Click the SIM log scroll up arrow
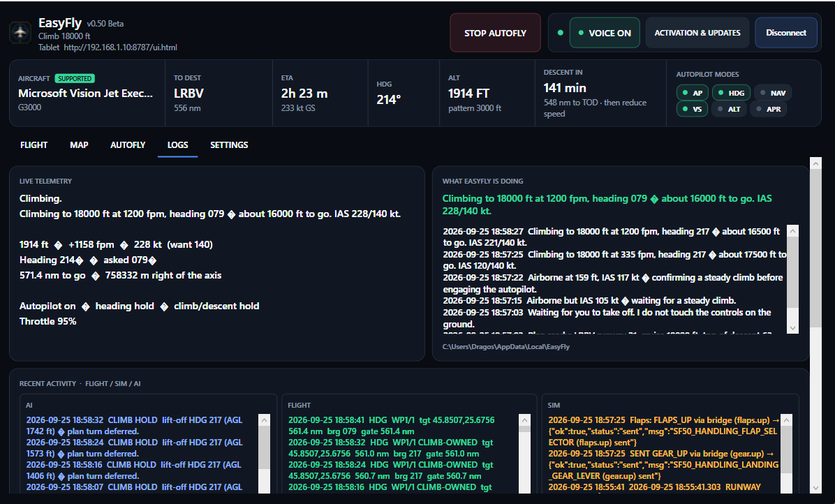This screenshot has height=504, width=835. (786, 420)
